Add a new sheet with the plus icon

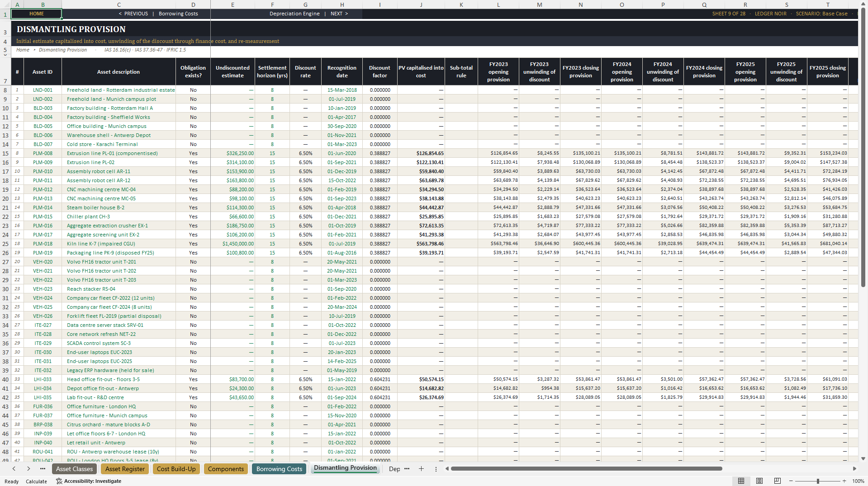tap(421, 469)
